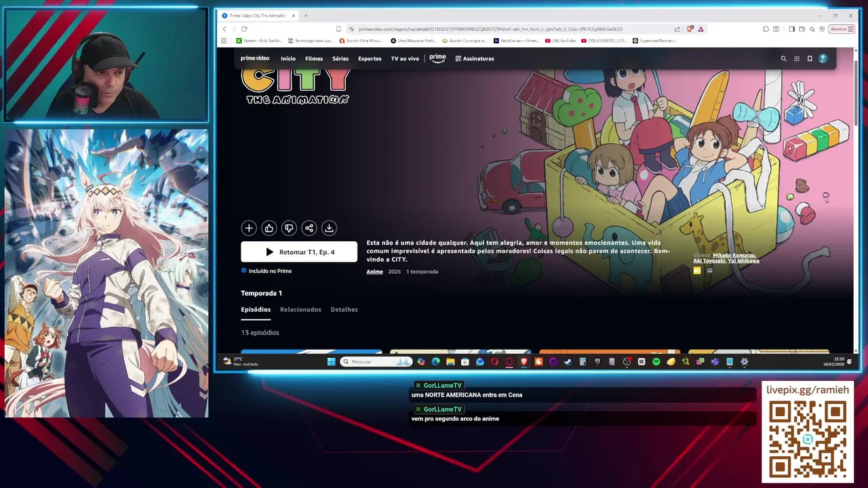Add CITY to watchlist with plus icon
The width and height of the screenshot is (868, 488).
click(x=249, y=228)
